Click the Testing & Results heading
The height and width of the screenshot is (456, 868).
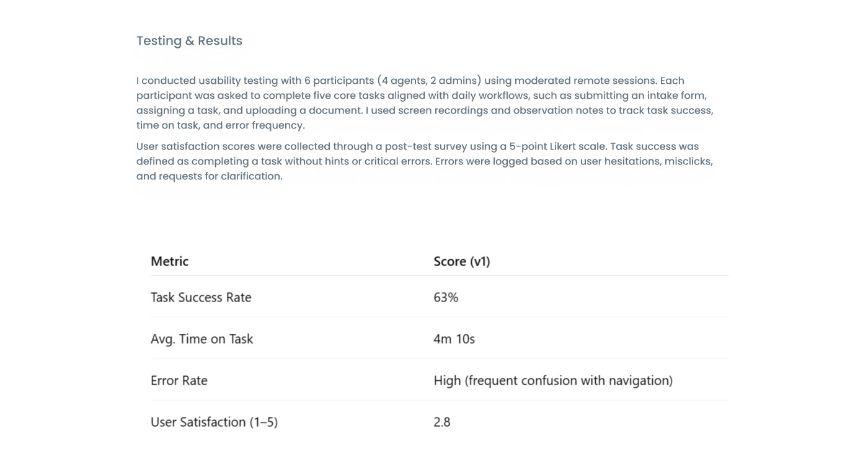(x=189, y=41)
